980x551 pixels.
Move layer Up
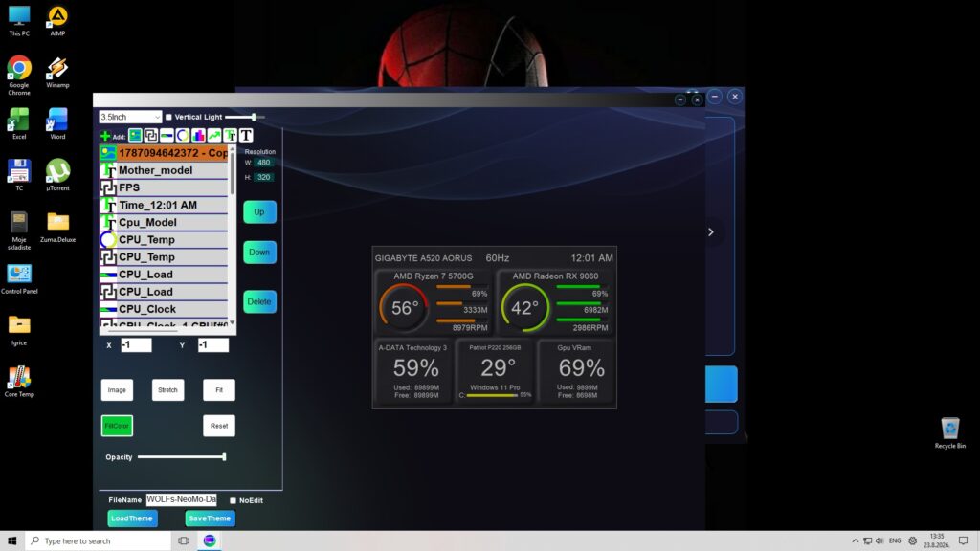tap(259, 212)
